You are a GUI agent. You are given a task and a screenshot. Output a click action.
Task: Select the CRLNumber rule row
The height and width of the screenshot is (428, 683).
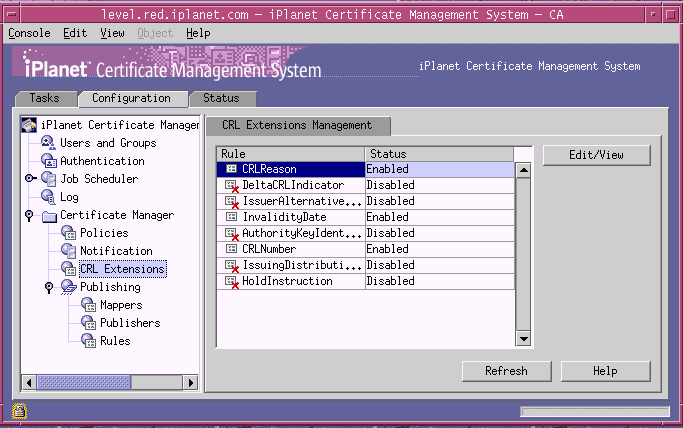click(365, 249)
